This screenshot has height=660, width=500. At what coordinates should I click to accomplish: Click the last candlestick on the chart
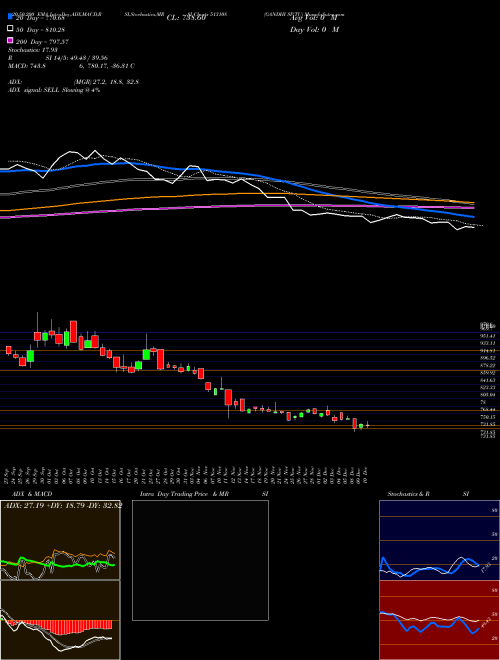point(367,425)
